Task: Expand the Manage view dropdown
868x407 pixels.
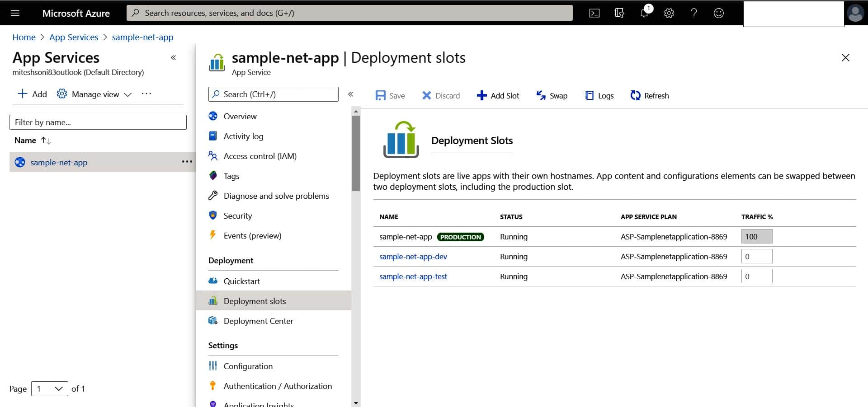Action: tap(94, 94)
